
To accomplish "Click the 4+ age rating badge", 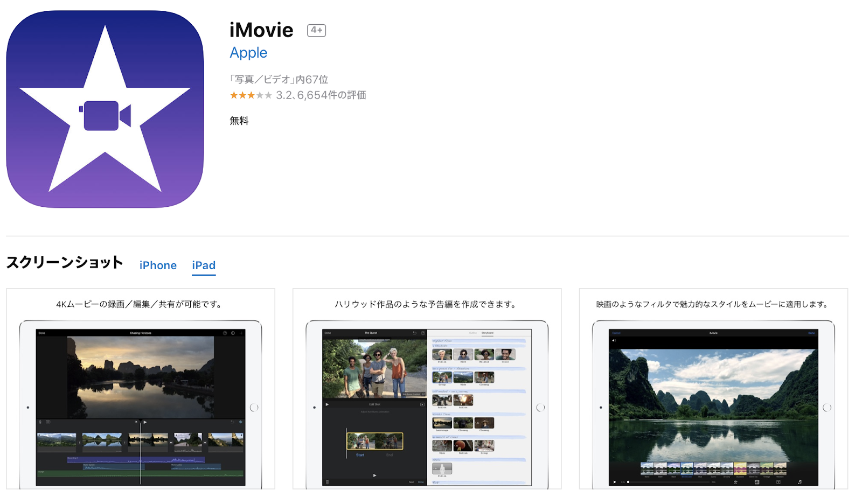I will (317, 30).
